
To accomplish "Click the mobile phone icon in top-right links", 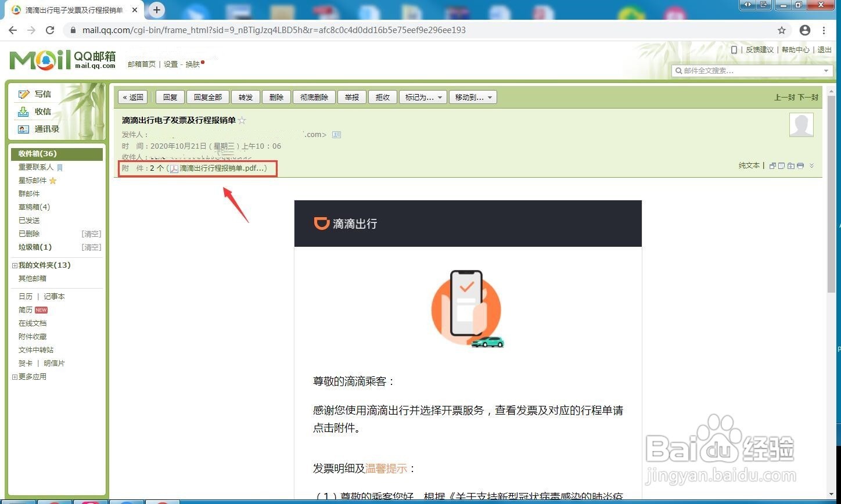I will pos(734,50).
